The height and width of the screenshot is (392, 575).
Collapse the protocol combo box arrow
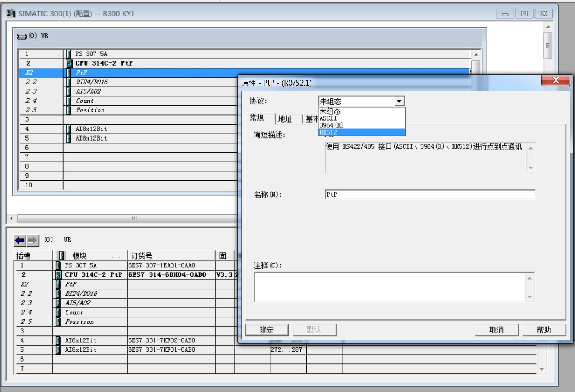point(399,102)
